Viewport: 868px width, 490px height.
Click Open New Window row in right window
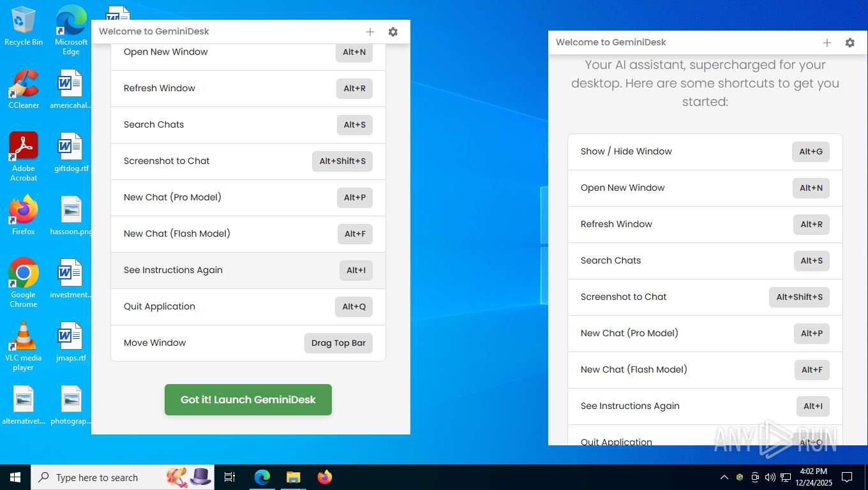[705, 188]
